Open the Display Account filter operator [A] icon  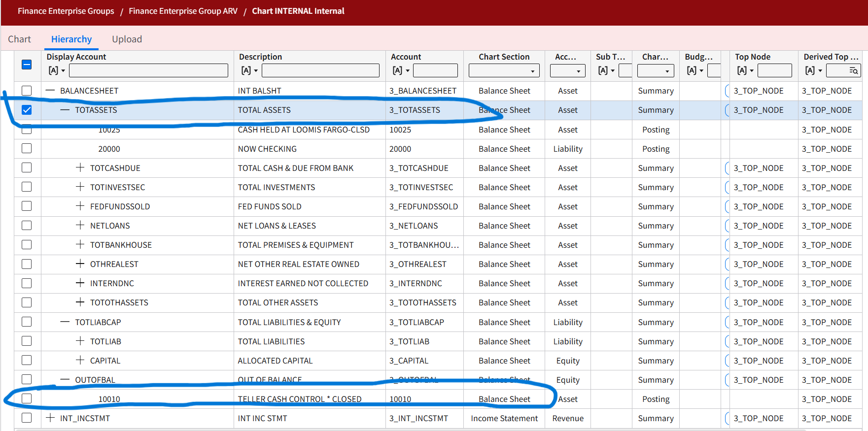pyautogui.click(x=57, y=70)
